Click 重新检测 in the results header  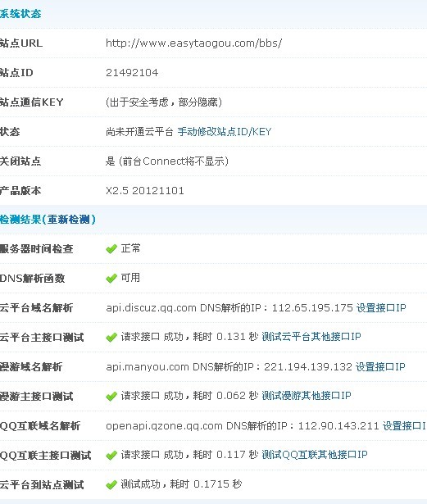69,220
